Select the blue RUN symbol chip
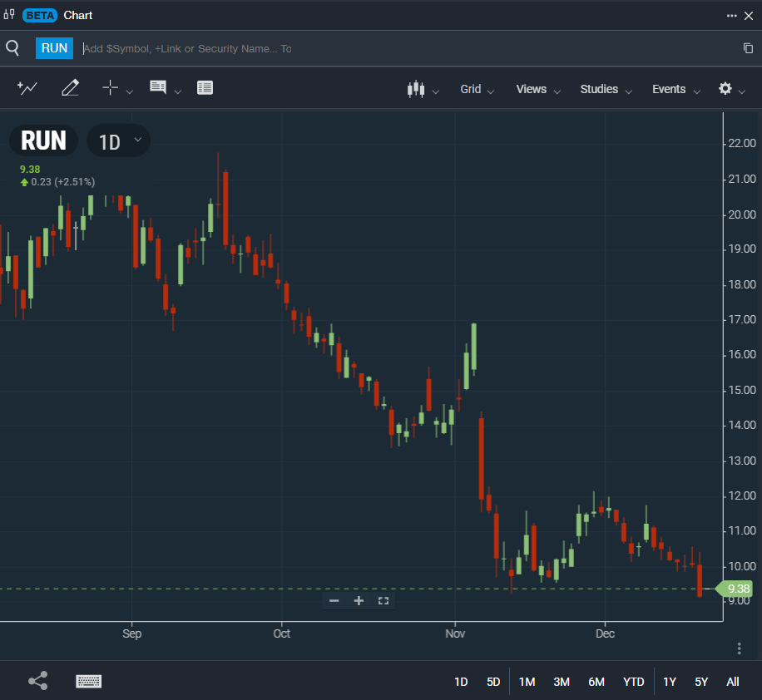 pyautogui.click(x=54, y=48)
